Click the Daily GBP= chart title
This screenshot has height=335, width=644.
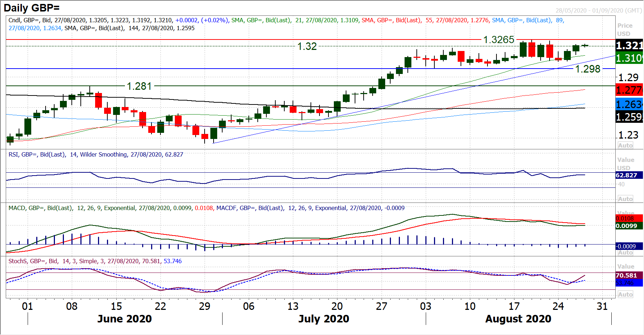click(x=32, y=8)
